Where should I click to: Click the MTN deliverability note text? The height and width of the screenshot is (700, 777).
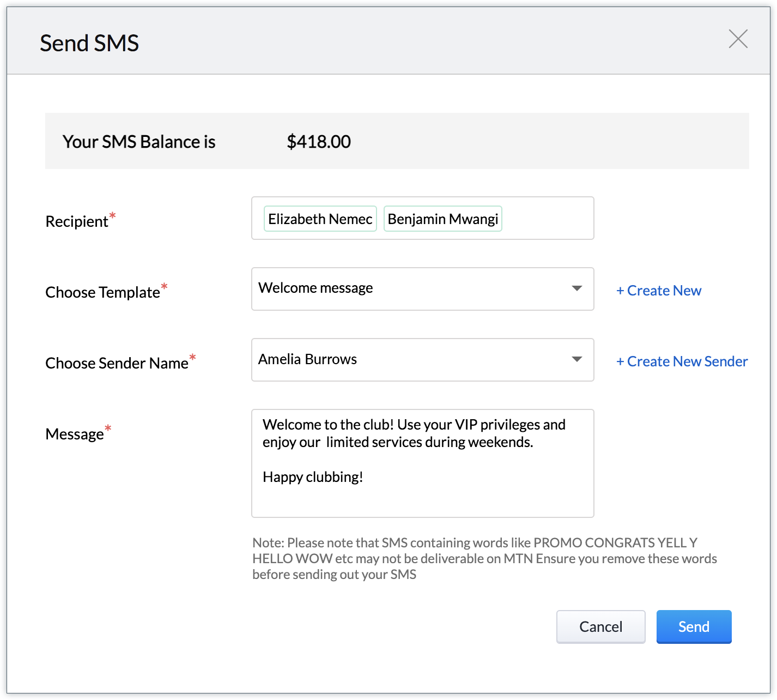click(x=484, y=558)
